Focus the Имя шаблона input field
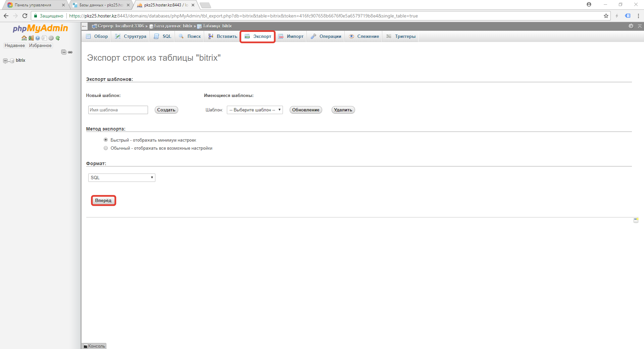 tap(118, 110)
